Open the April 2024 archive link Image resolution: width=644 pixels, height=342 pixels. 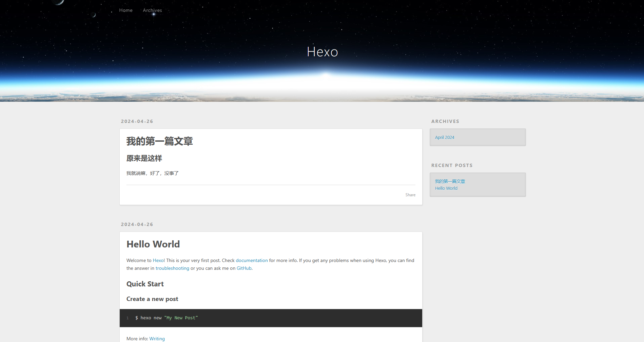point(444,137)
